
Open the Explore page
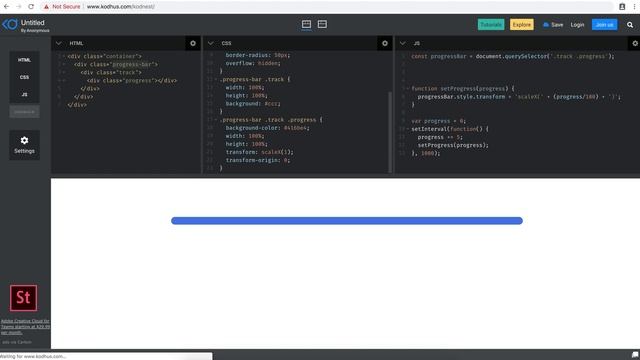(x=522, y=25)
